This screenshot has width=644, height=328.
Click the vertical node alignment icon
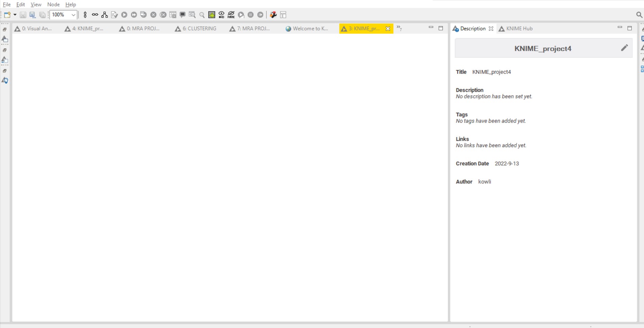pyautogui.click(x=85, y=15)
